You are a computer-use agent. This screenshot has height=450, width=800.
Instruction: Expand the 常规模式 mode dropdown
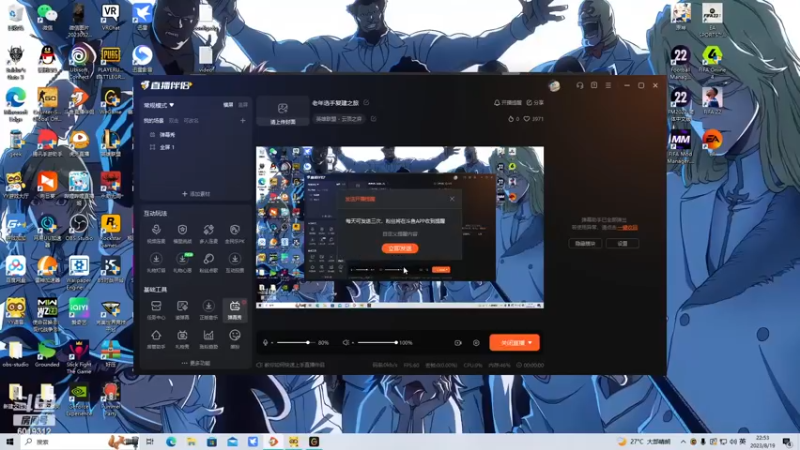coord(159,105)
